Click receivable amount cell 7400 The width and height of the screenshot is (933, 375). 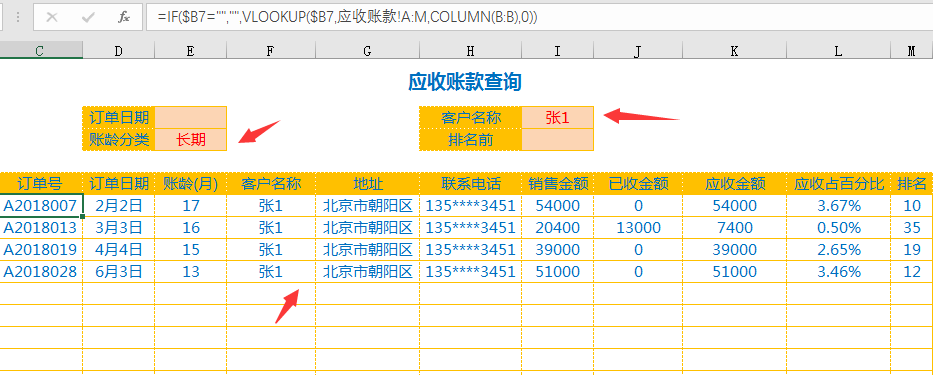point(734,227)
